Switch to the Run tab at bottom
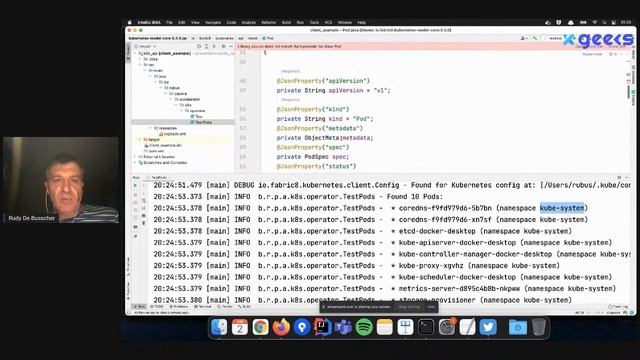640x360 pixels. click(140, 307)
